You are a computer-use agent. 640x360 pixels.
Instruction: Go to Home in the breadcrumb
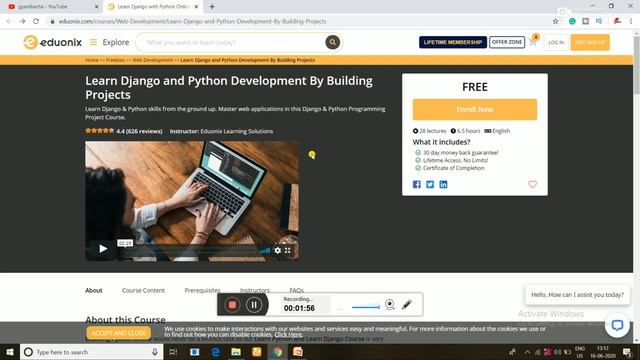[92, 60]
